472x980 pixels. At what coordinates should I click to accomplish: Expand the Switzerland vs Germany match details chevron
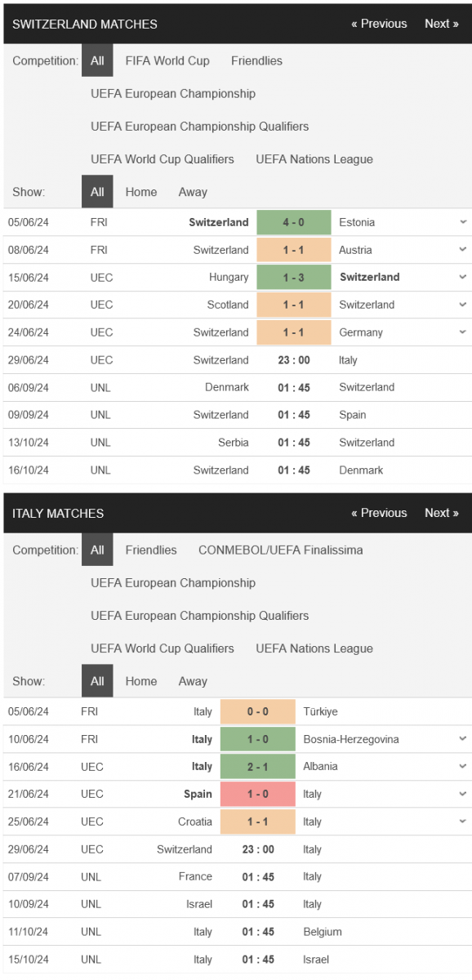463,332
